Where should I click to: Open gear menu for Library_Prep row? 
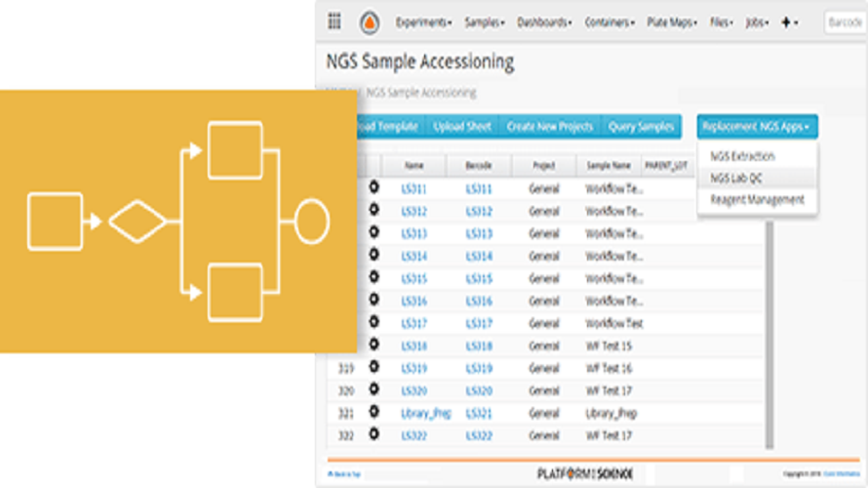coord(374,413)
